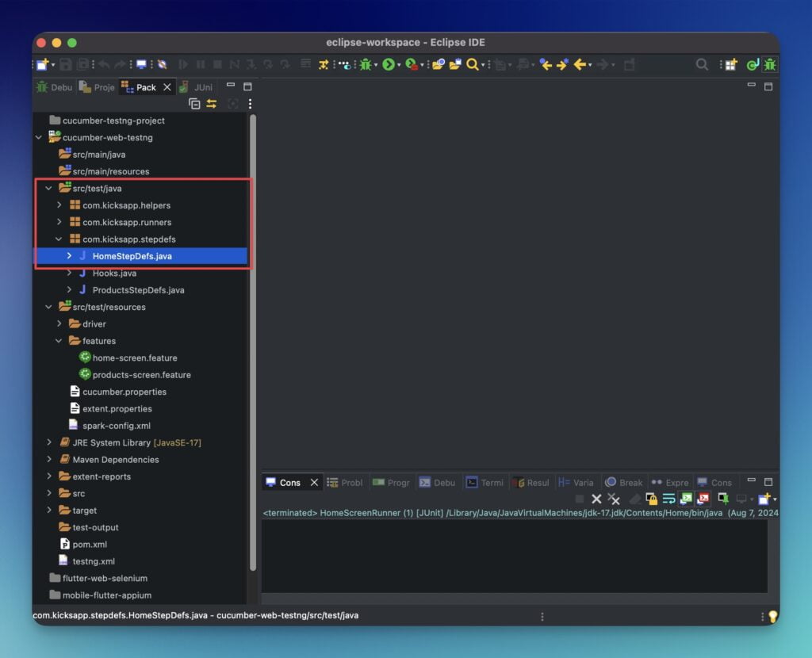This screenshot has height=658, width=812.
Task: Collapse the cucumber-web-testng project
Action: click(39, 138)
